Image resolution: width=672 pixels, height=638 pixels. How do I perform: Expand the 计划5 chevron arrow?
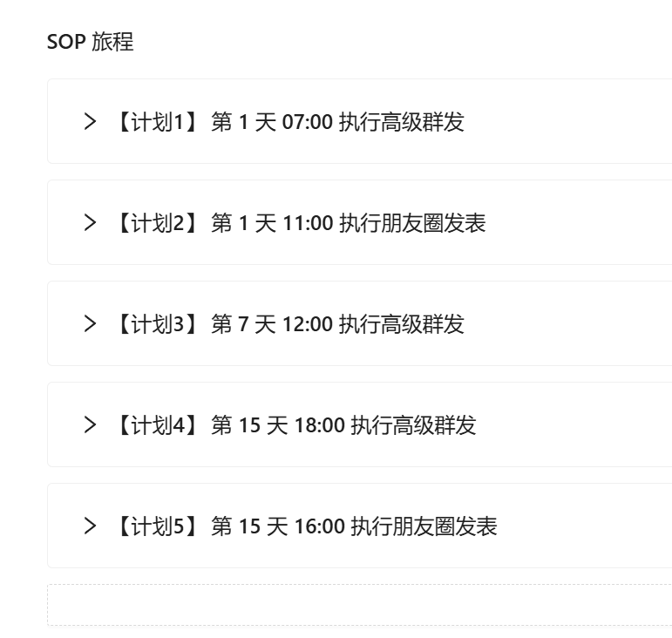(x=90, y=526)
